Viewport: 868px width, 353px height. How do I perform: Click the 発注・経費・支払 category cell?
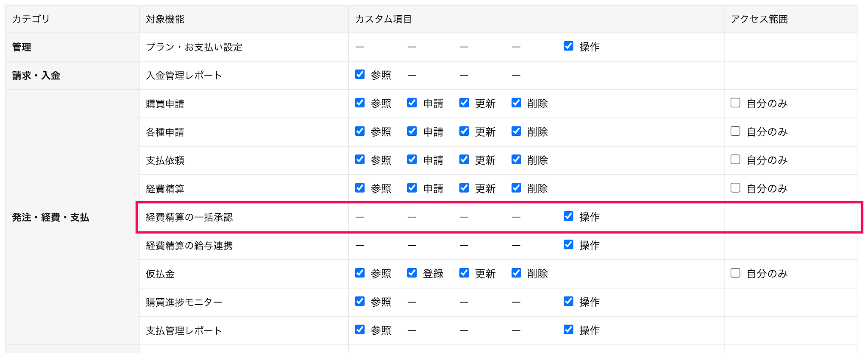(x=72, y=217)
